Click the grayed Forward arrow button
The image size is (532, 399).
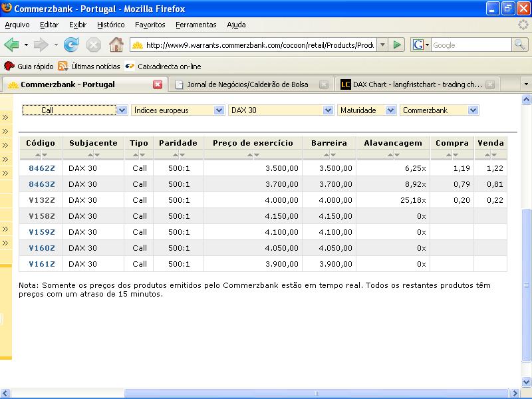pyautogui.click(x=41, y=45)
